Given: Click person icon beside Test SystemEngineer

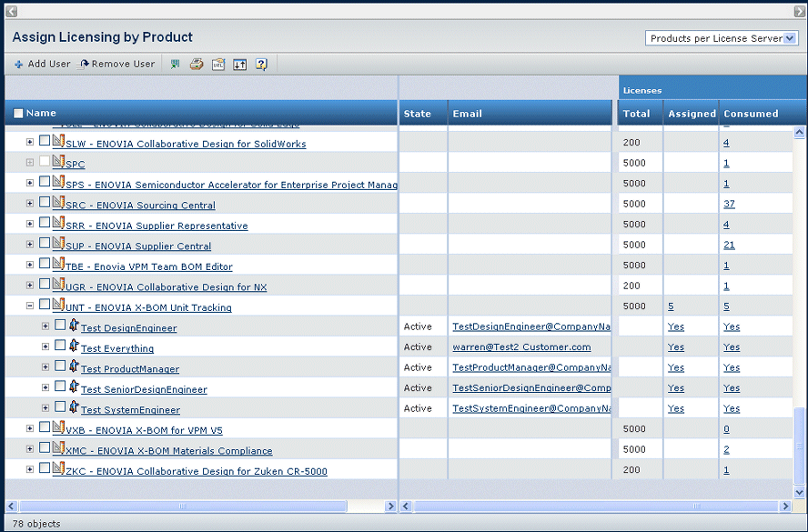Looking at the screenshot, I should (74, 407).
